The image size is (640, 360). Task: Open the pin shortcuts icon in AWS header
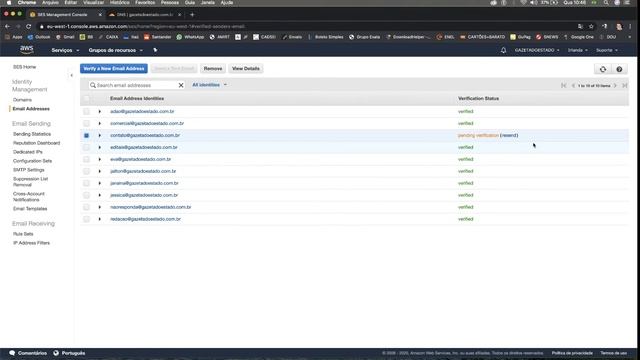(x=155, y=50)
